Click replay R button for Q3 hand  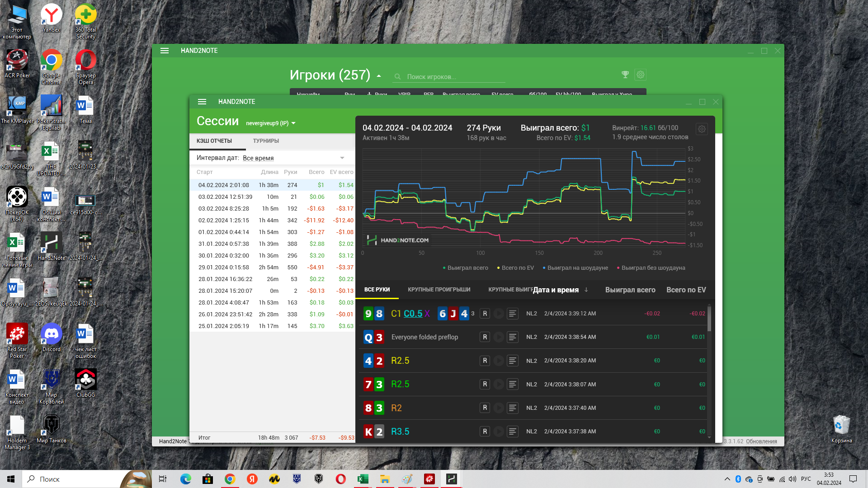tap(485, 337)
